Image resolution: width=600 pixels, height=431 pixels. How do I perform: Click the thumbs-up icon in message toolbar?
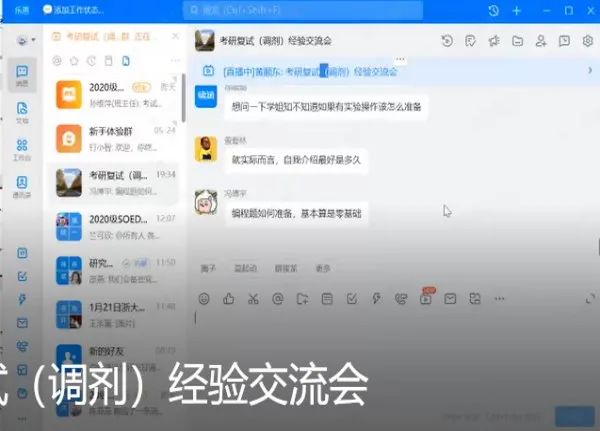[x=229, y=298]
